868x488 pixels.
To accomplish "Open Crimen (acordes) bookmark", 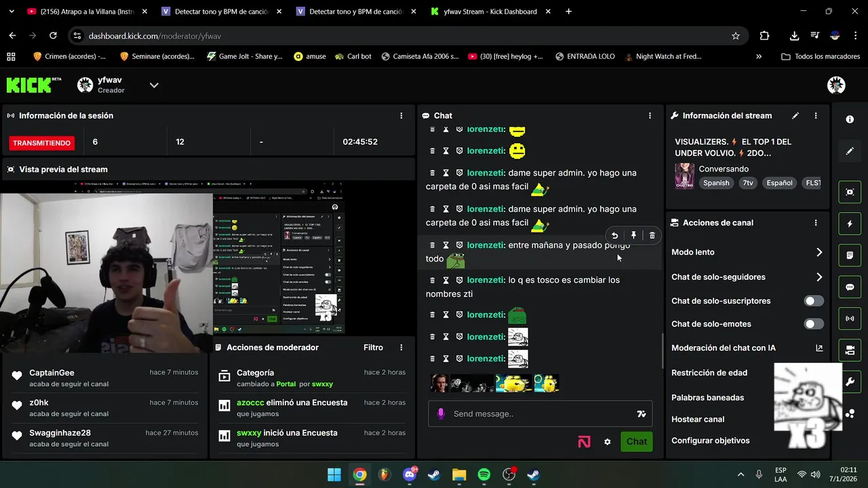I will pyautogui.click(x=69, y=56).
